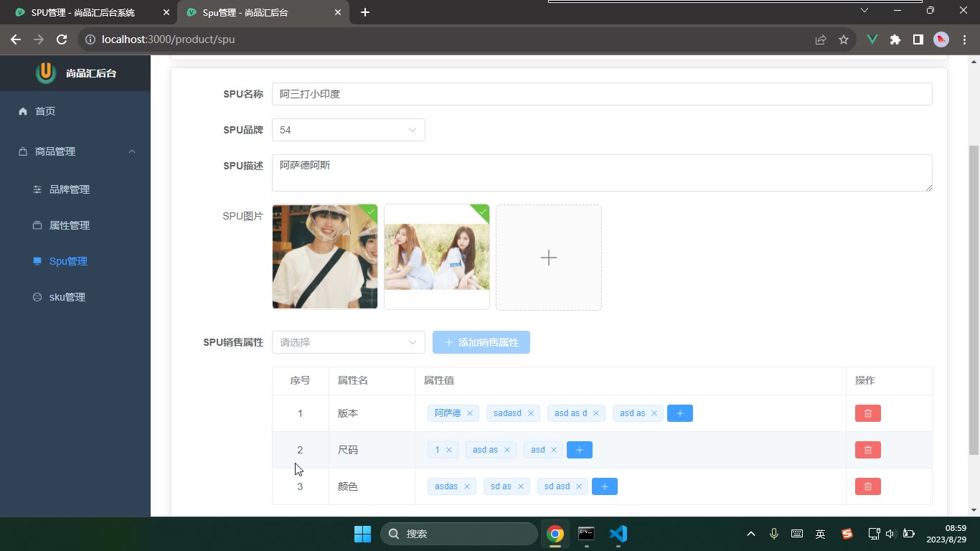Open 属性管理 in the sidebar

[x=75, y=225]
